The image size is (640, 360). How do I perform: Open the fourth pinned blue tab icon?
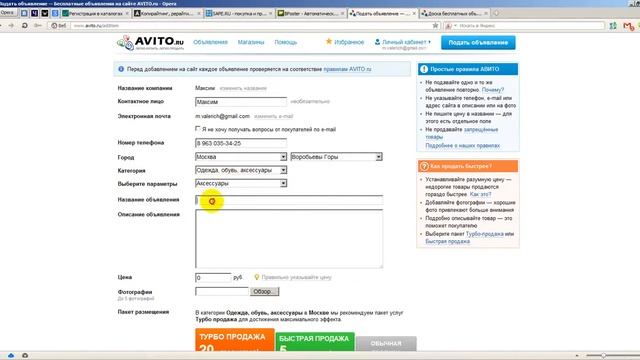click(55, 13)
